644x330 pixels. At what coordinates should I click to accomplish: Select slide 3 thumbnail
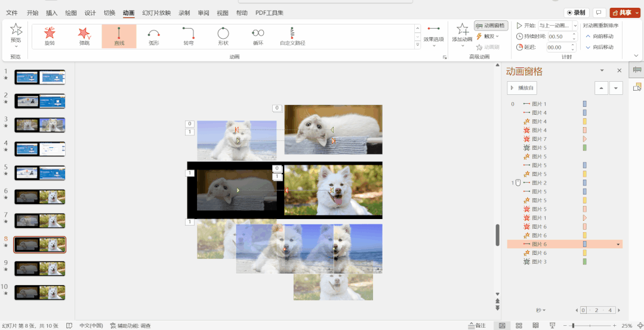point(40,125)
